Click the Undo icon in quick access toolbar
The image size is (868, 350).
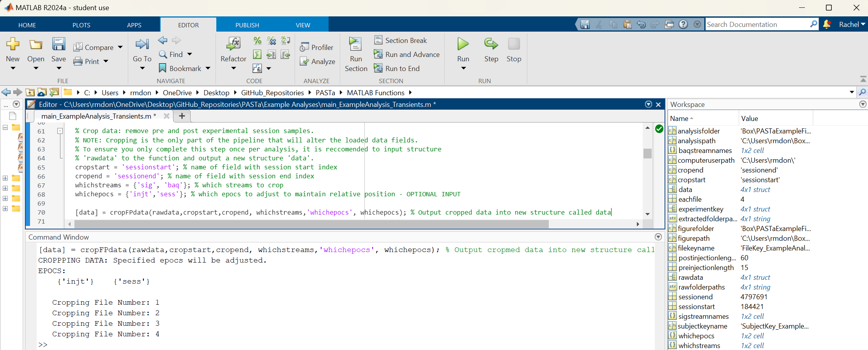point(641,24)
